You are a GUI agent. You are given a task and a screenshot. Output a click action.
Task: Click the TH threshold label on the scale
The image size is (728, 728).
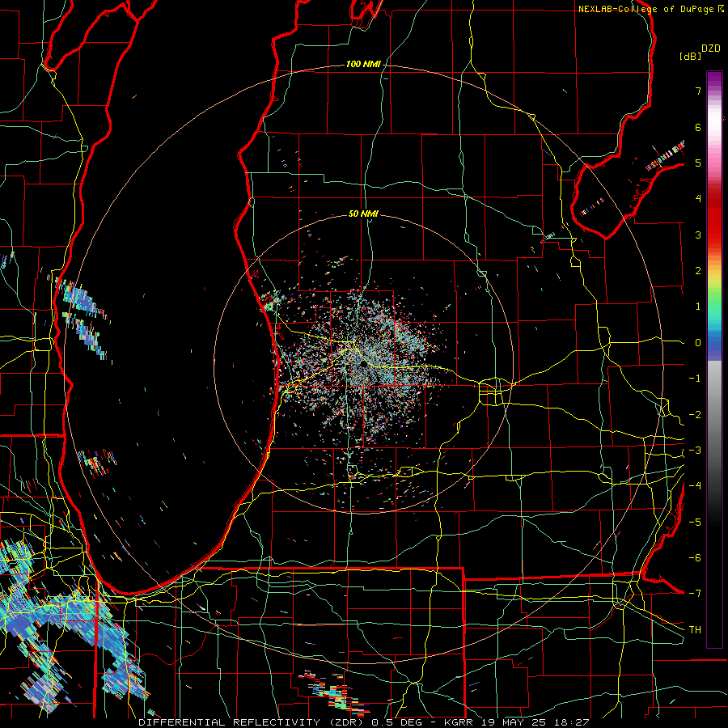point(695,630)
